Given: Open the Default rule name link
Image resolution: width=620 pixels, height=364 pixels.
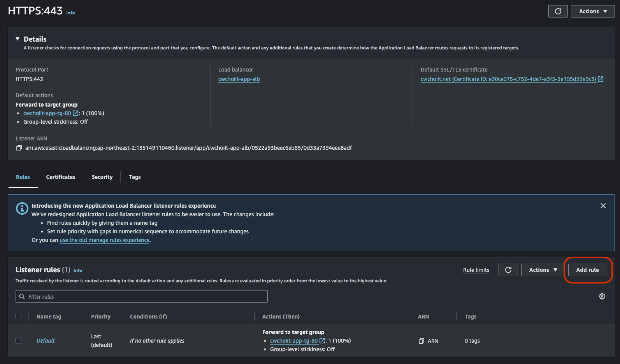Looking at the screenshot, I should point(46,341).
